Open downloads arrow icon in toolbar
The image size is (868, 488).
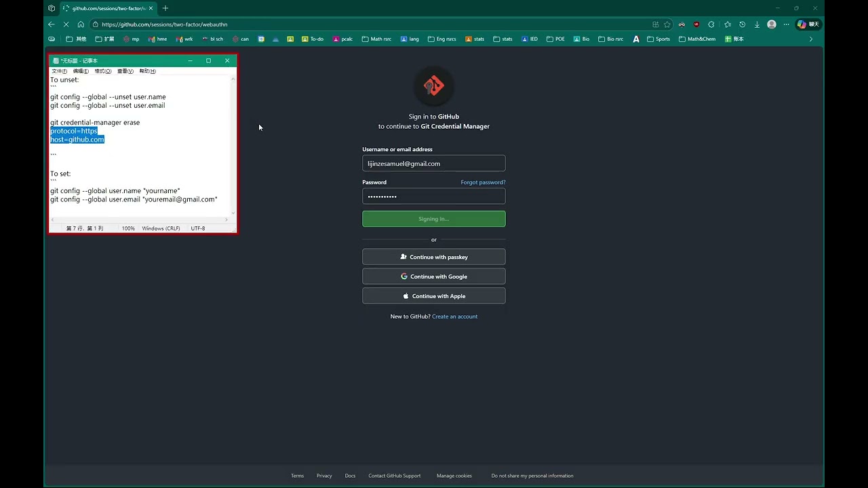click(757, 24)
